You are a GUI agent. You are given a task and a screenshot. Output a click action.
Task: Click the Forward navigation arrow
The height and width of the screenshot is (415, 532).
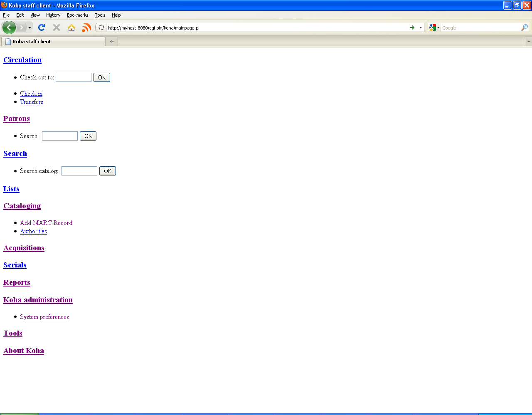(22, 27)
